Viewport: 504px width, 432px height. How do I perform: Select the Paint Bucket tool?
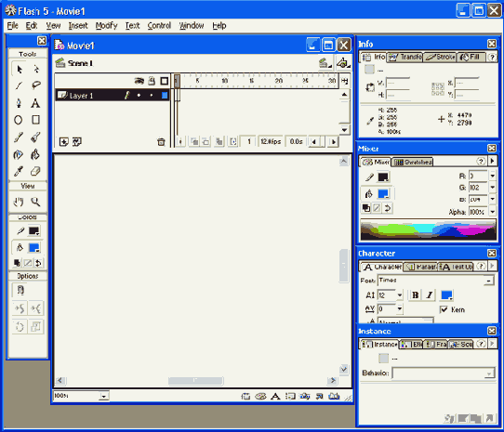[x=35, y=154]
